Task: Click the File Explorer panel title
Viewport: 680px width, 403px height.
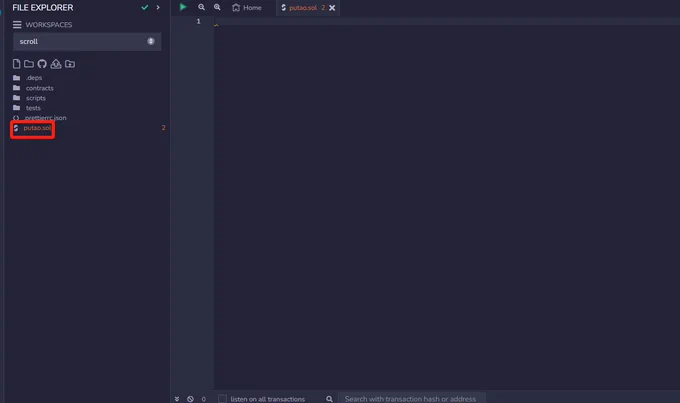Action: tap(43, 8)
